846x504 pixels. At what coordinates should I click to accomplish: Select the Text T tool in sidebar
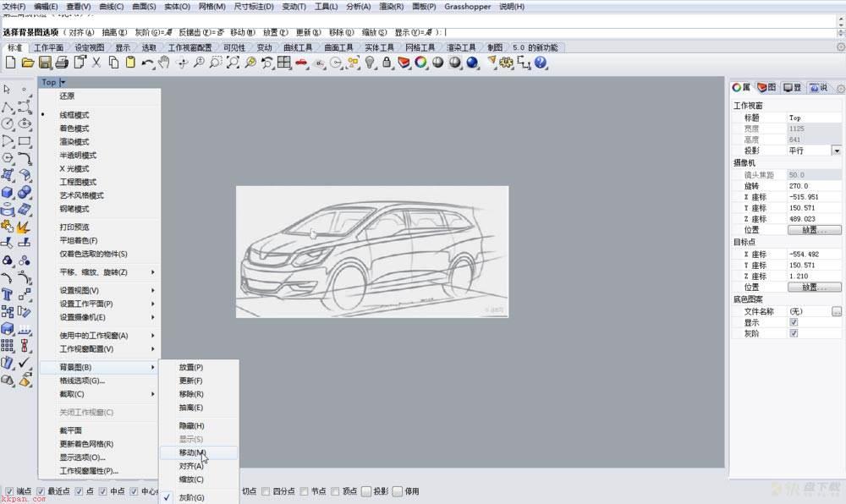[7, 294]
